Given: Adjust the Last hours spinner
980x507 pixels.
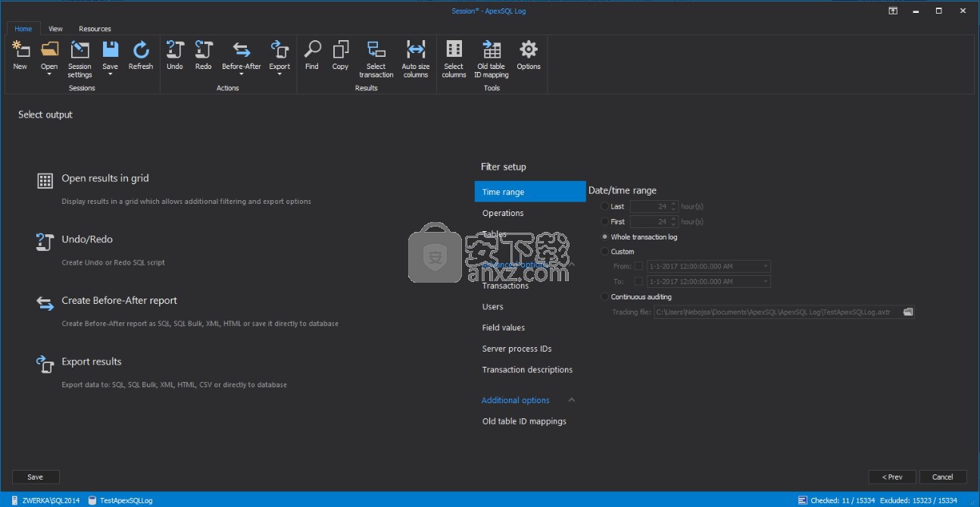Looking at the screenshot, I should (x=674, y=207).
